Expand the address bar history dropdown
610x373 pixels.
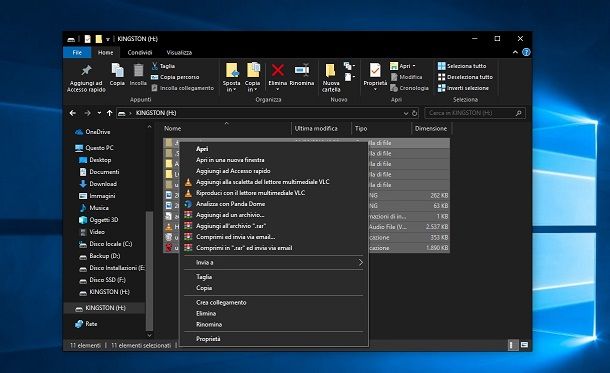tap(405, 113)
